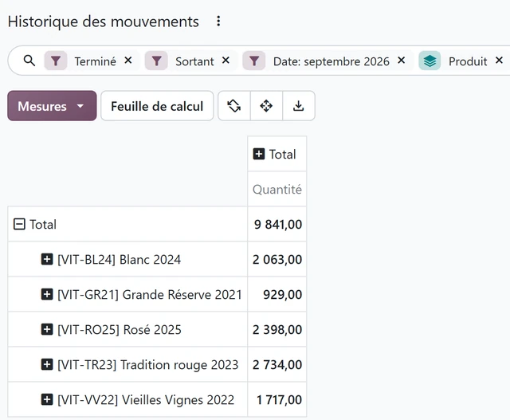
Task: Click the search magnifier icon
Action: tap(29, 61)
